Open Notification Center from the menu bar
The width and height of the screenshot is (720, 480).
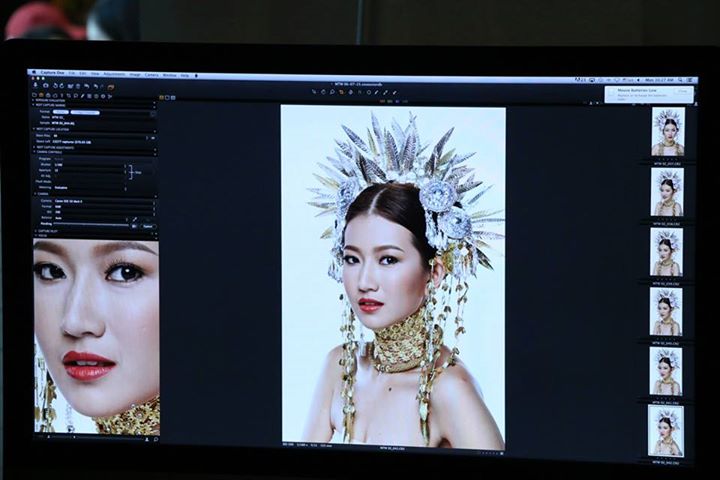[690, 80]
